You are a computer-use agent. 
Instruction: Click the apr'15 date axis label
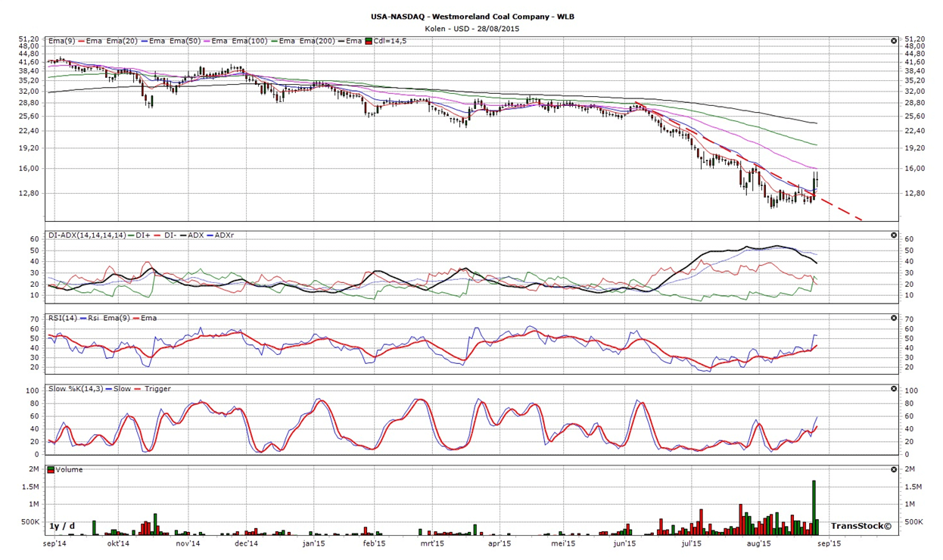click(x=499, y=543)
